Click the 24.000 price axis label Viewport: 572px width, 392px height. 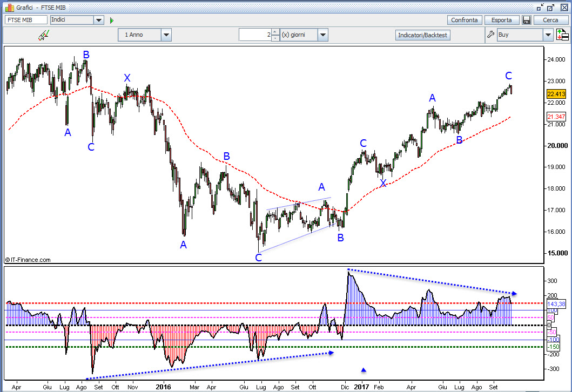pyautogui.click(x=556, y=59)
